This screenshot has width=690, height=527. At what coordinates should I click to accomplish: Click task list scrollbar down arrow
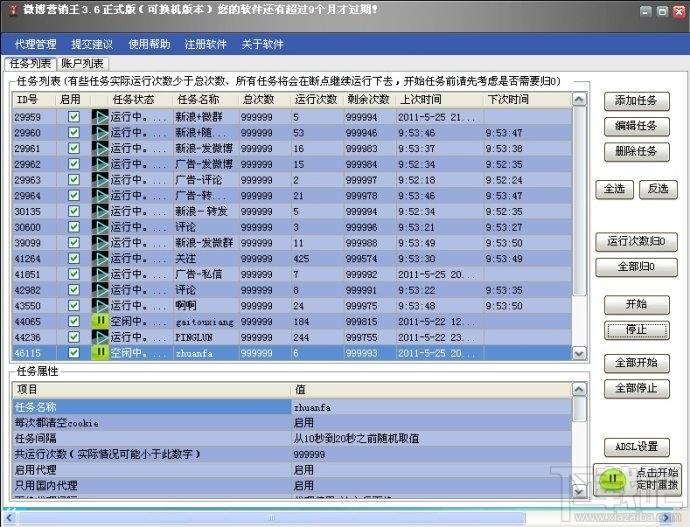pos(579,353)
